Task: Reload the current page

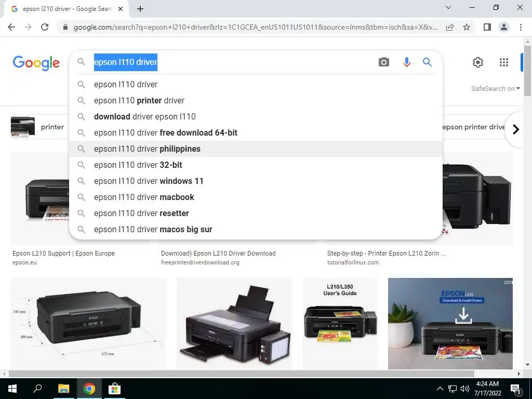Action: point(45,27)
